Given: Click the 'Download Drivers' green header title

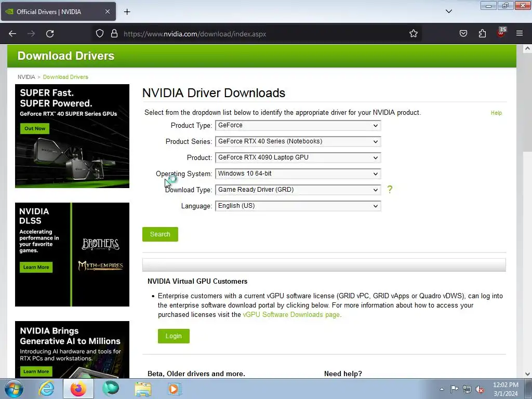Looking at the screenshot, I should pos(66,56).
